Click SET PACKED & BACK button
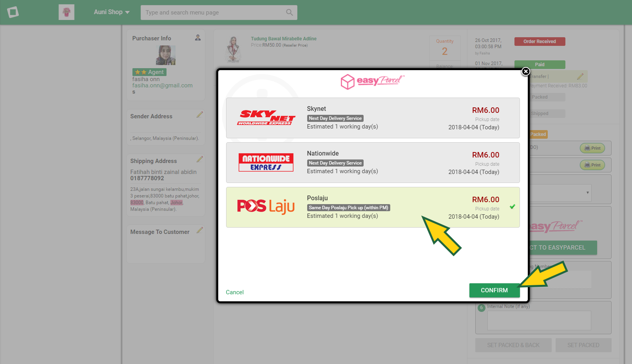The height and width of the screenshot is (364, 632). [513, 345]
